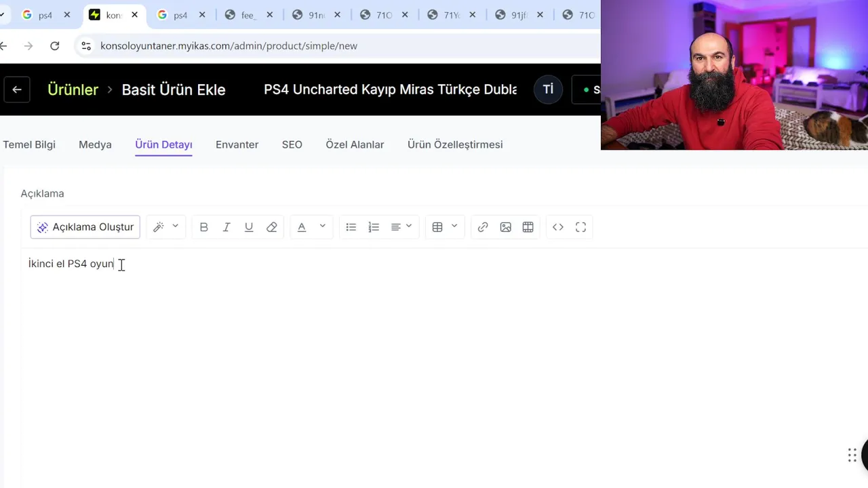Switch to the 'fee_' browser tab
The image size is (868, 488).
[x=248, y=15]
